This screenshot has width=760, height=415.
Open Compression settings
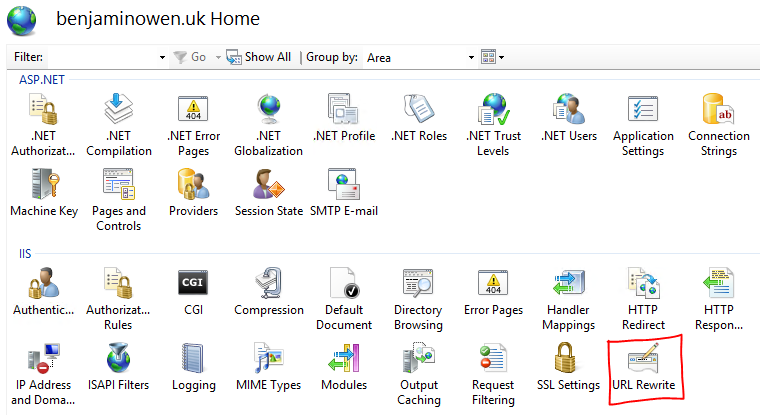click(x=269, y=292)
